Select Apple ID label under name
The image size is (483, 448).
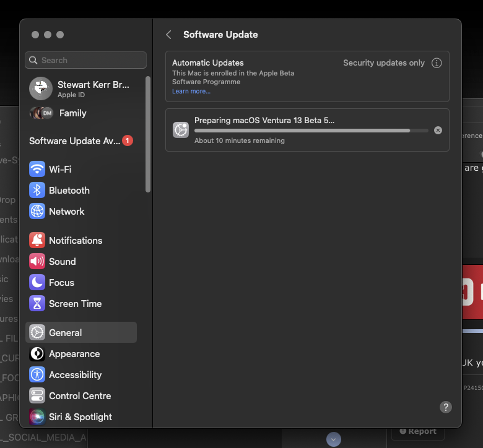71,95
